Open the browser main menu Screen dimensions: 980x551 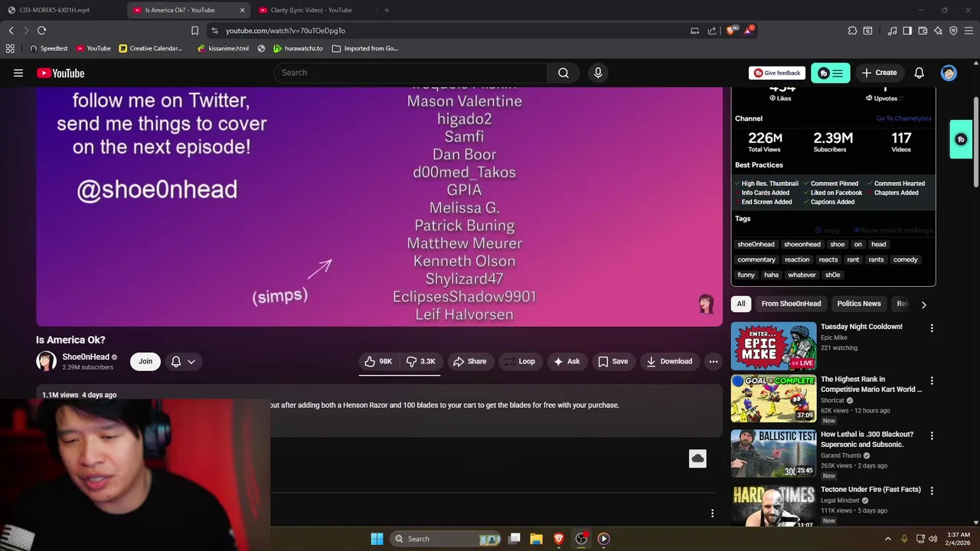click(969, 31)
